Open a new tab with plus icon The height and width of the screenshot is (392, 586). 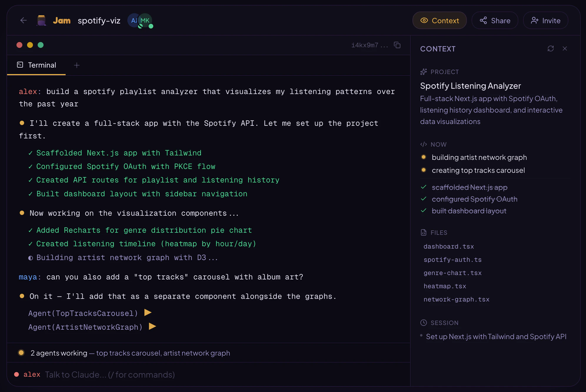tap(77, 65)
